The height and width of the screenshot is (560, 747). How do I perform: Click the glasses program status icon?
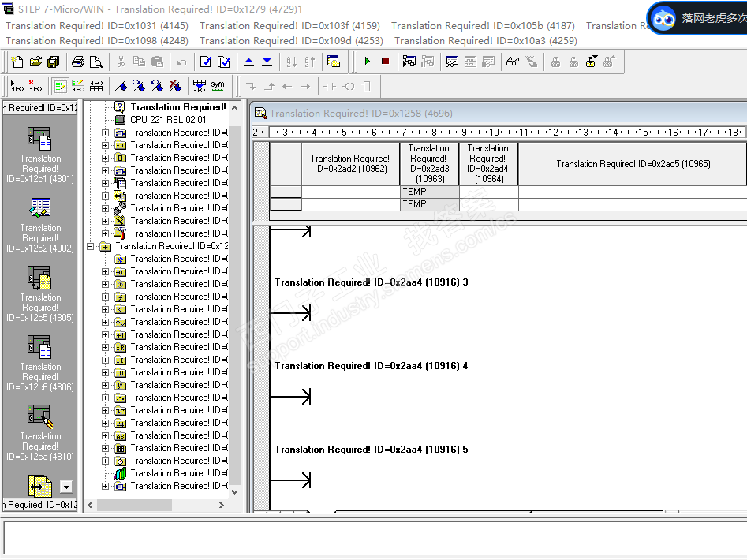tap(512, 62)
